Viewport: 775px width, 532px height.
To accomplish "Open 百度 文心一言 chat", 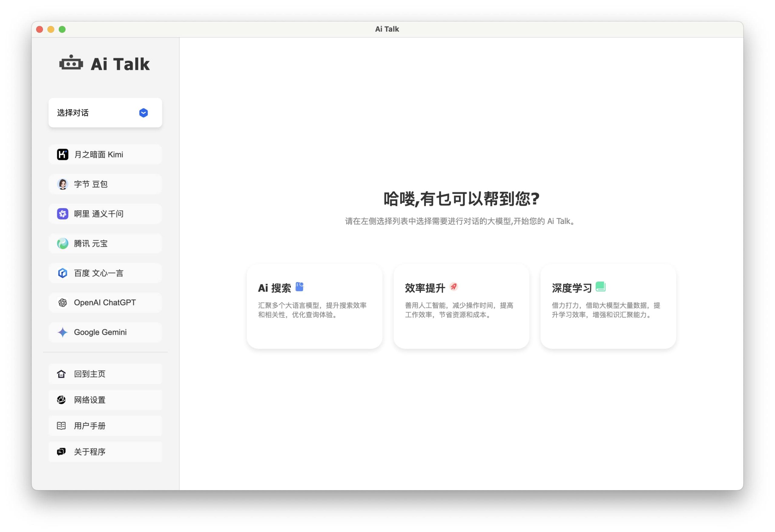I will (x=105, y=273).
